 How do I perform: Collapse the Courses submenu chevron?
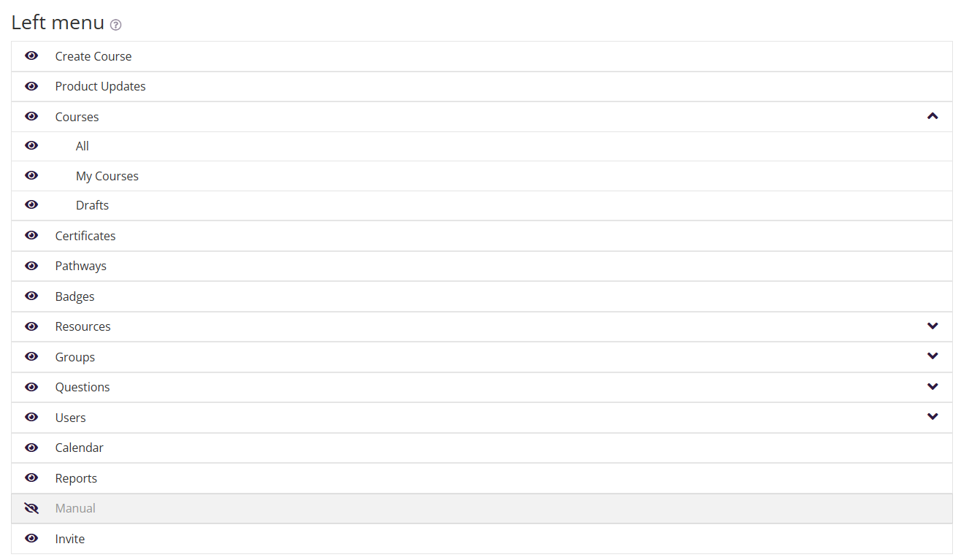[933, 116]
